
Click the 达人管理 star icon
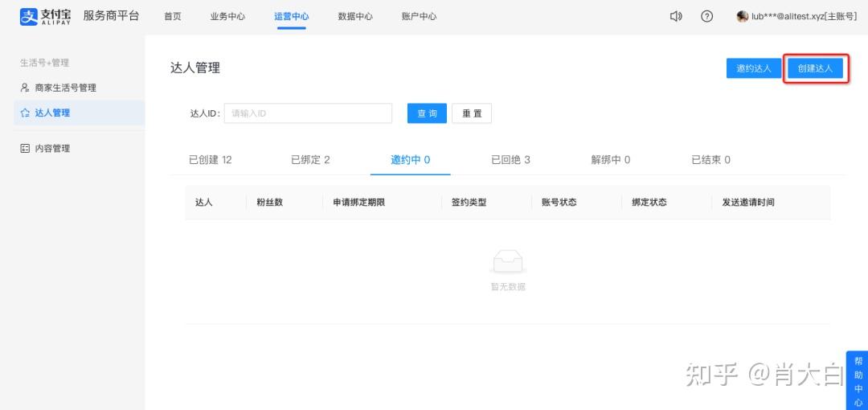click(x=24, y=113)
